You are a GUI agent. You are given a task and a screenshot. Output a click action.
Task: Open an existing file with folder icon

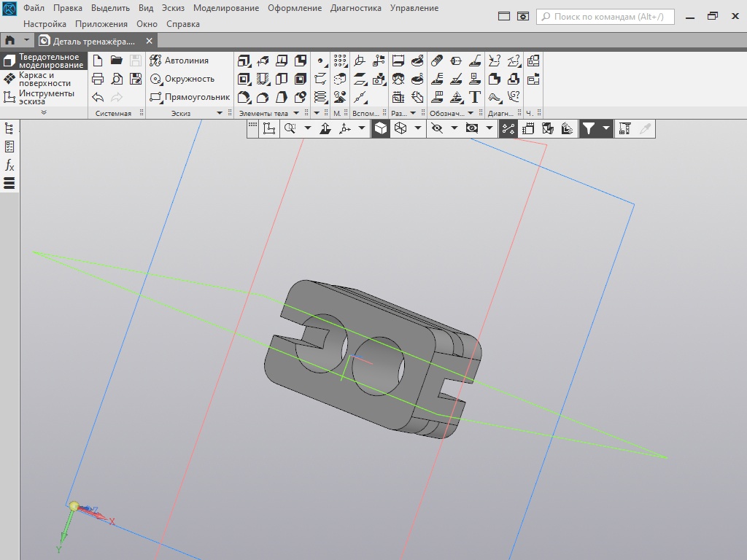117,61
